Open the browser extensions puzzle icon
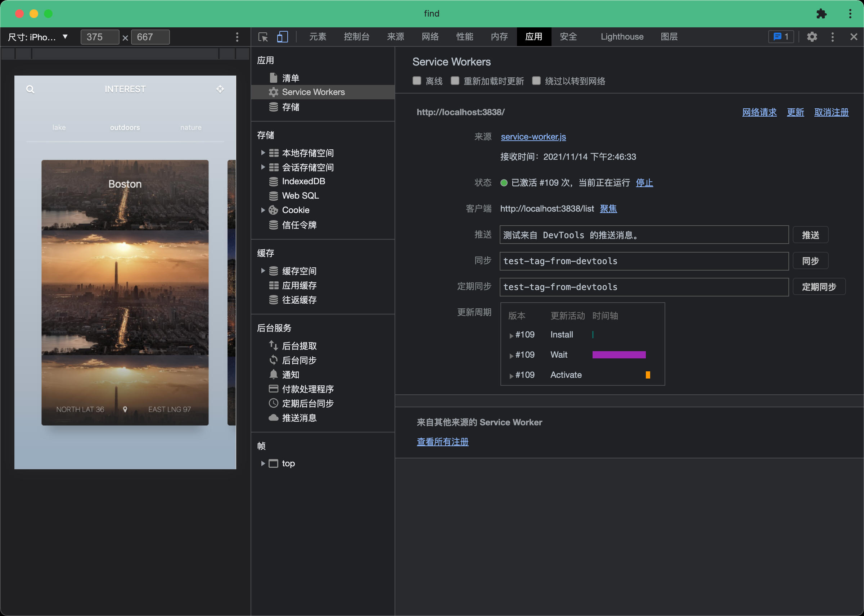864x616 pixels. click(822, 14)
